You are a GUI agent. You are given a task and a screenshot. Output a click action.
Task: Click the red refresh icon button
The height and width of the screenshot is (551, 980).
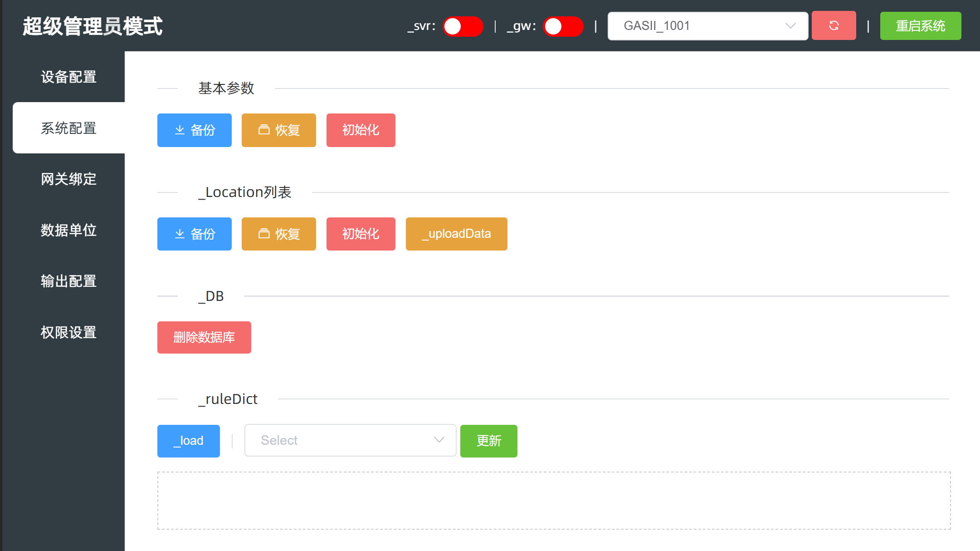(x=834, y=26)
